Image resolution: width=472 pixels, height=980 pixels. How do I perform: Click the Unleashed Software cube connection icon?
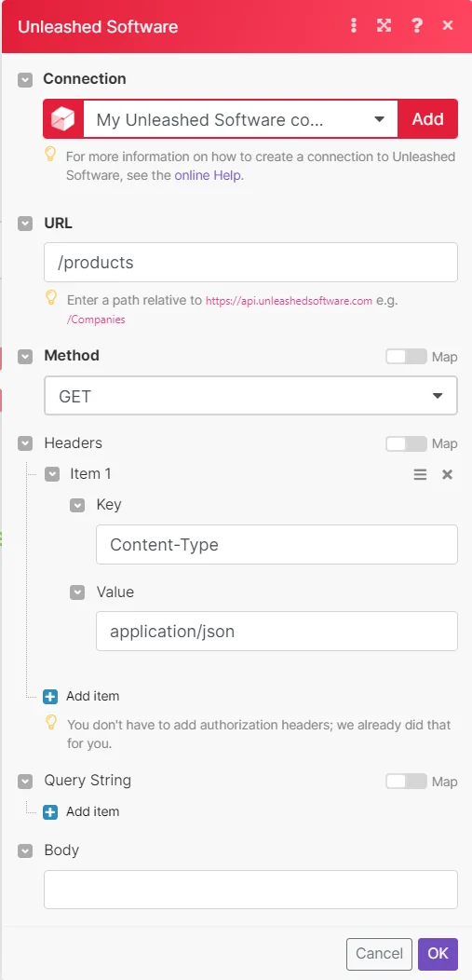[x=63, y=118]
